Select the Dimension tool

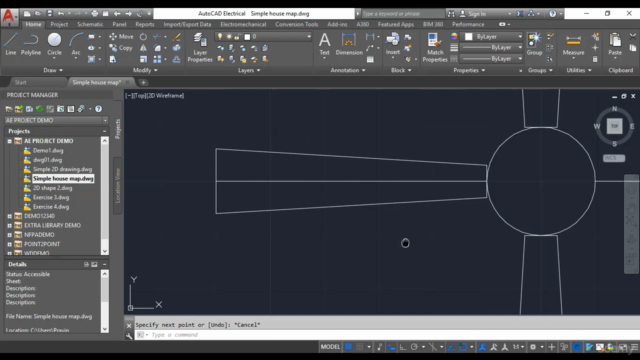point(349,44)
